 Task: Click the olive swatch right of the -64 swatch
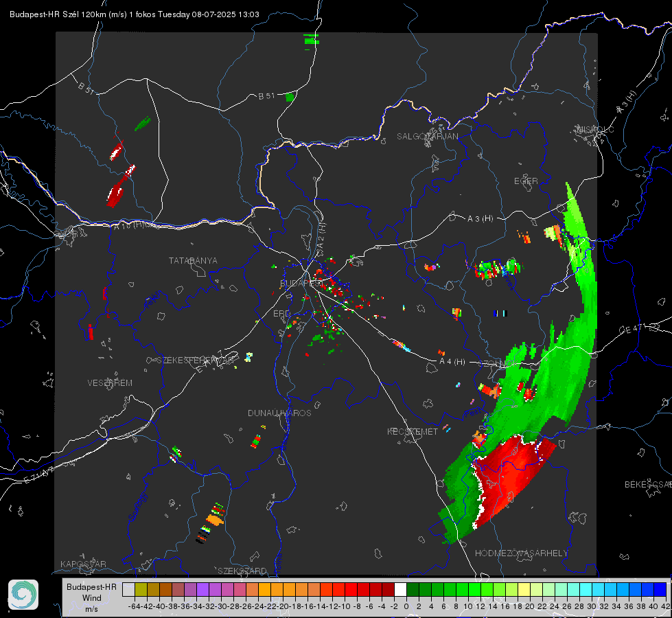[141, 590]
